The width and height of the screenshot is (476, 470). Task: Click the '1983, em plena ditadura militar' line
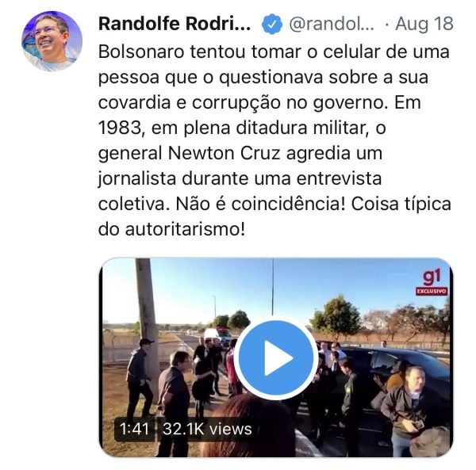click(242, 128)
